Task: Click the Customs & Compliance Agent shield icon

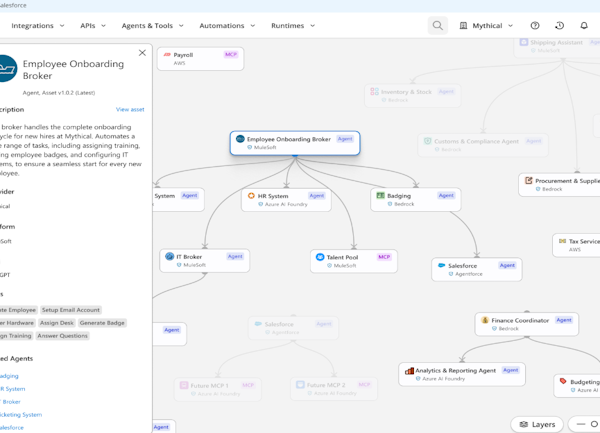Action: [428, 141]
